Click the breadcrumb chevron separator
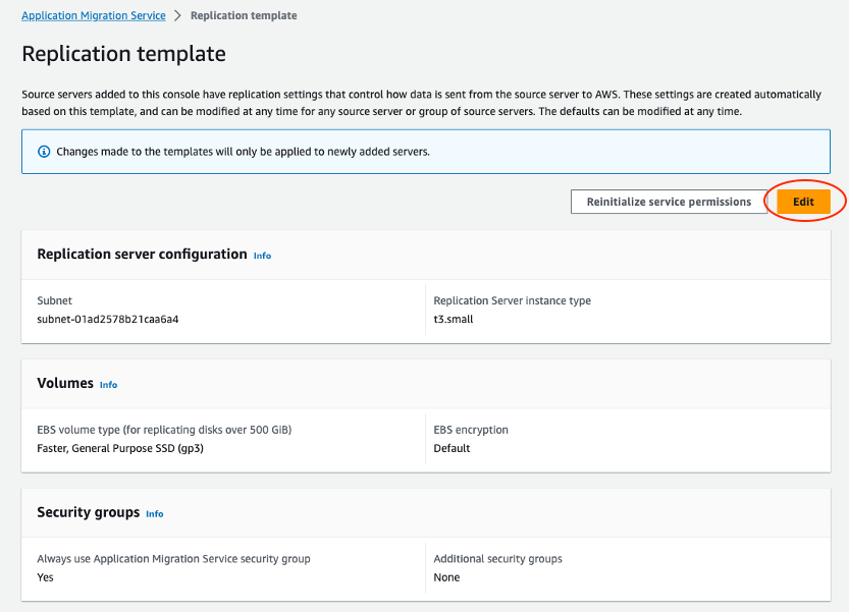Image resolution: width=849 pixels, height=614 pixels. (x=177, y=16)
